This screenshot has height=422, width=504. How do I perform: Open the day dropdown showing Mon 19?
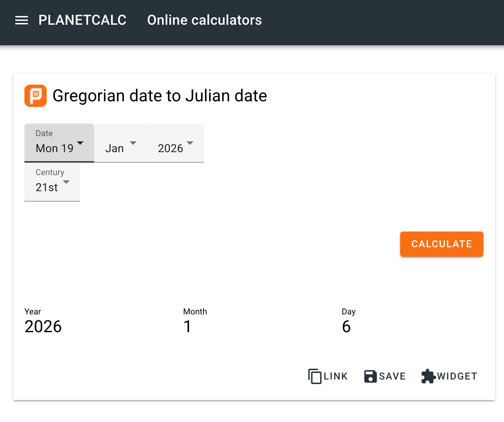coord(59,143)
